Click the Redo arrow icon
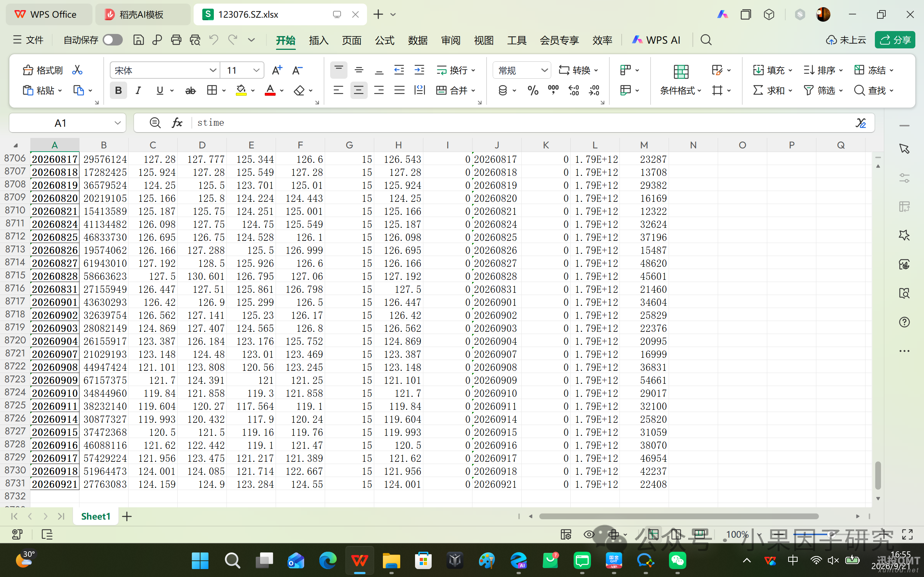This screenshot has height=577, width=924. click(x=233, y=40)
